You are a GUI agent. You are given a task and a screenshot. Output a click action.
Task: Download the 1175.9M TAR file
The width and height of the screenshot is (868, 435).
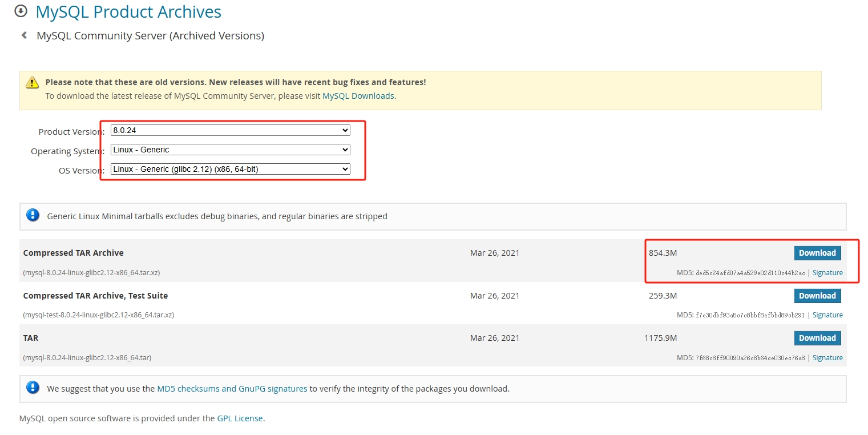[817, 338]
